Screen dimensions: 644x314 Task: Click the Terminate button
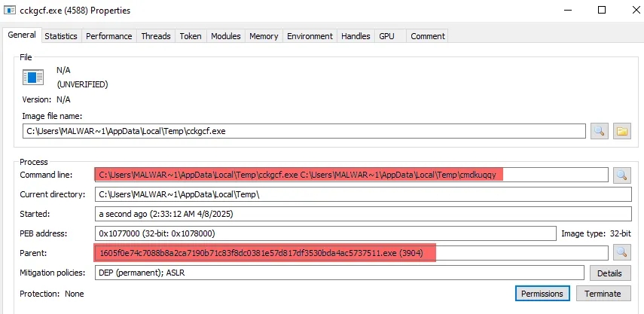click(602, 294)
